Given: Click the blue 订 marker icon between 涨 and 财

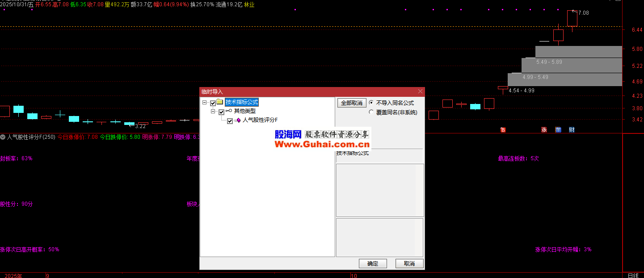Looking at the screenshot, I should [558, 130].
